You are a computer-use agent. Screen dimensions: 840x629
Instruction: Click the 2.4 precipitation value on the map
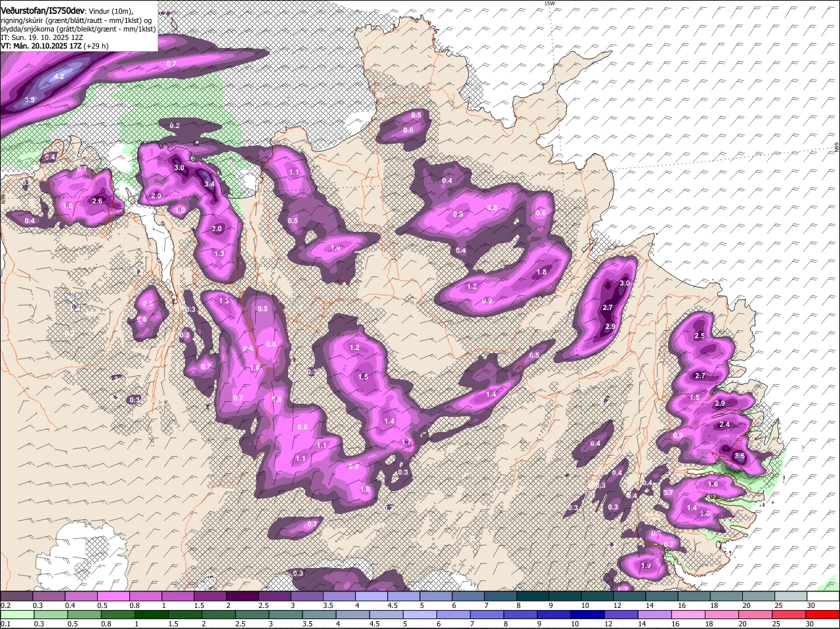pyautogui.click(x=724, y=425)
